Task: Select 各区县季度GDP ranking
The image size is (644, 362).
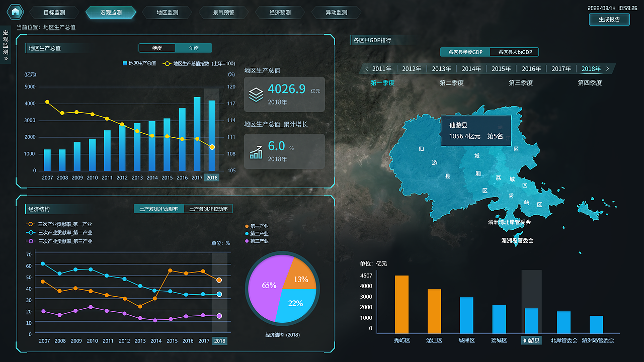Action: pos(465,52)
